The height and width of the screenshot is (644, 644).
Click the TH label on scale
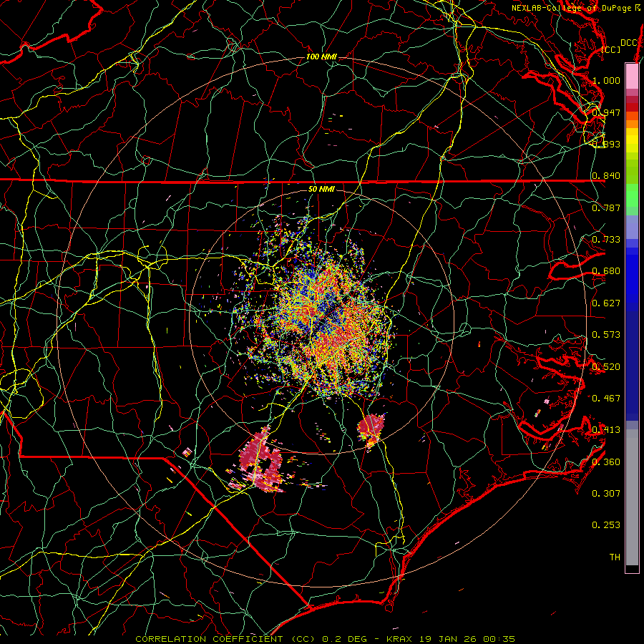(x=615, y=557)
